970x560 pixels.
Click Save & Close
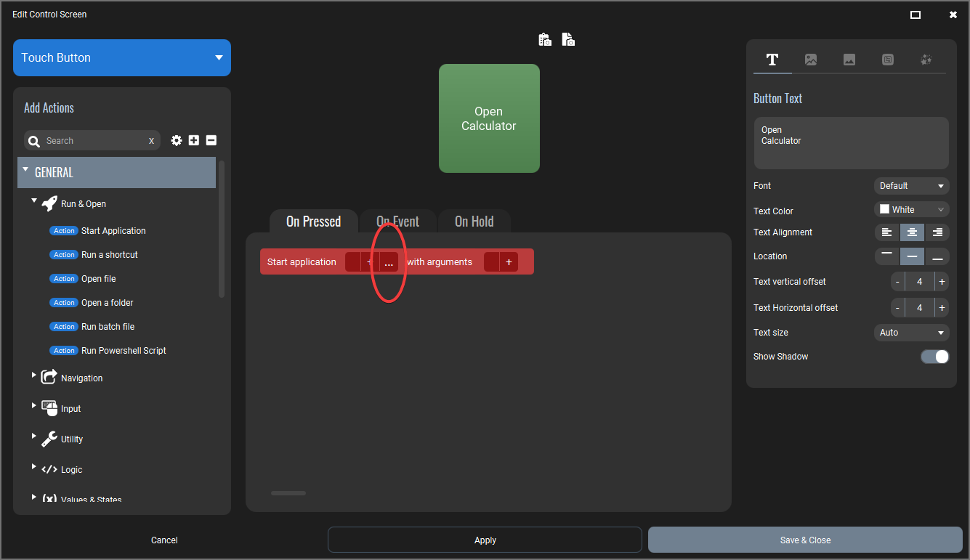805,540
